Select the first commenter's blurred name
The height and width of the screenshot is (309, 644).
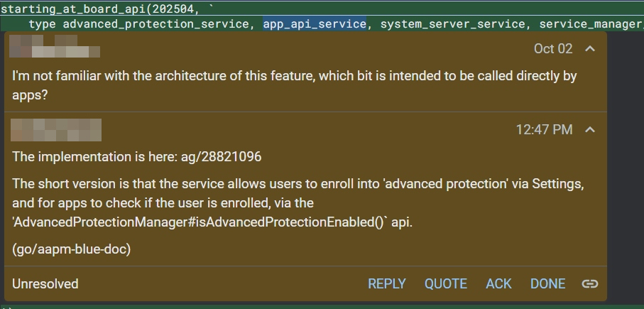55,47
